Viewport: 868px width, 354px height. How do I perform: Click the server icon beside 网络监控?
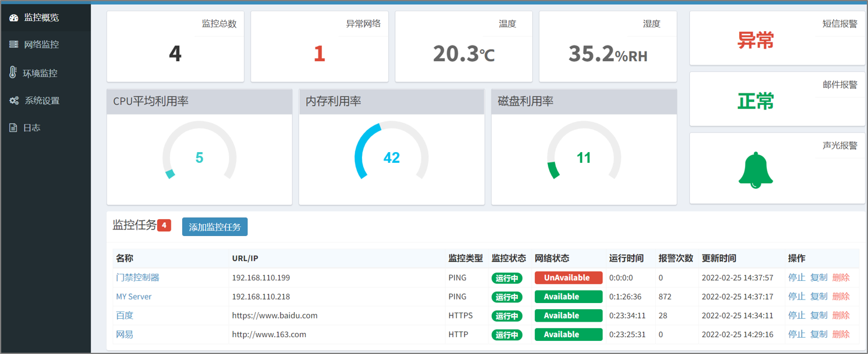(14, 44)
